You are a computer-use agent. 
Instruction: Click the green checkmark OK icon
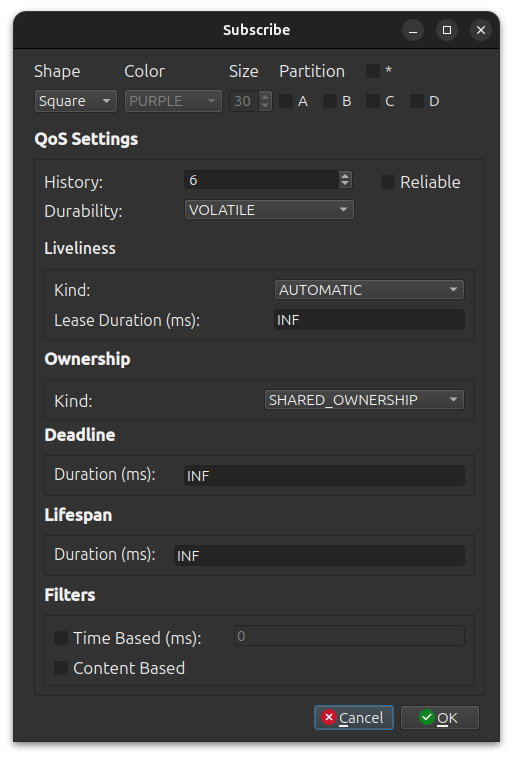tap(426, 717)
